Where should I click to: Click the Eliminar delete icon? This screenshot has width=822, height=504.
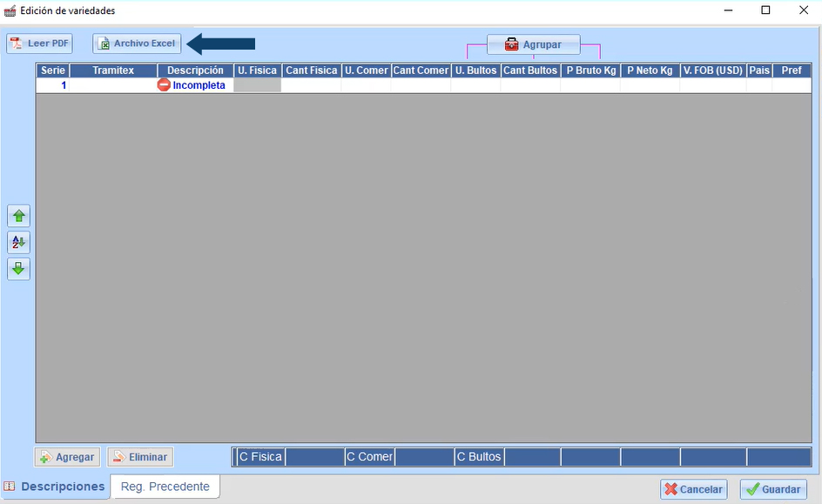tap(119, 456)
